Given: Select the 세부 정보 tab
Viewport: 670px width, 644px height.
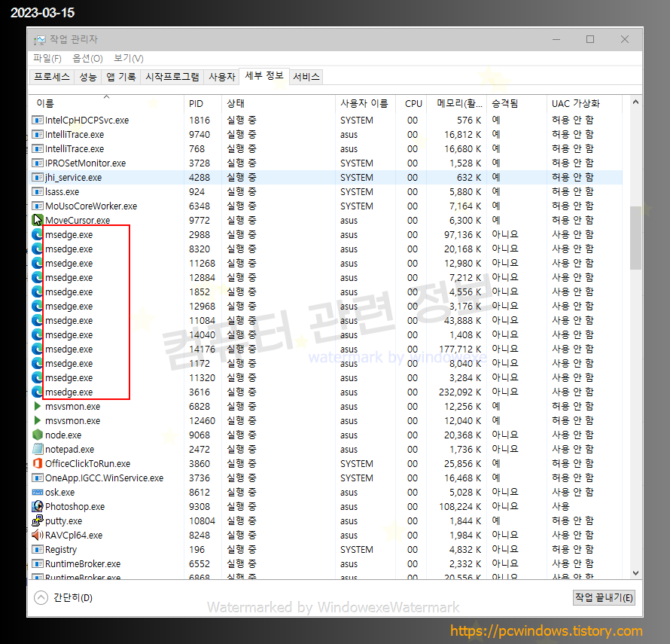Looking at the screenshot, I should (x=264, y=76).
